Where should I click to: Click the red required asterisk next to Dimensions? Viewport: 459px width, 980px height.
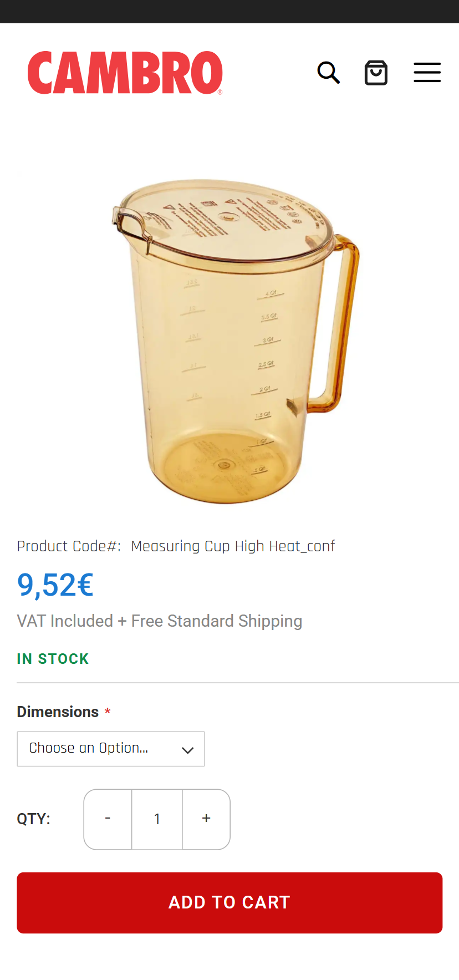coord(108,712)
